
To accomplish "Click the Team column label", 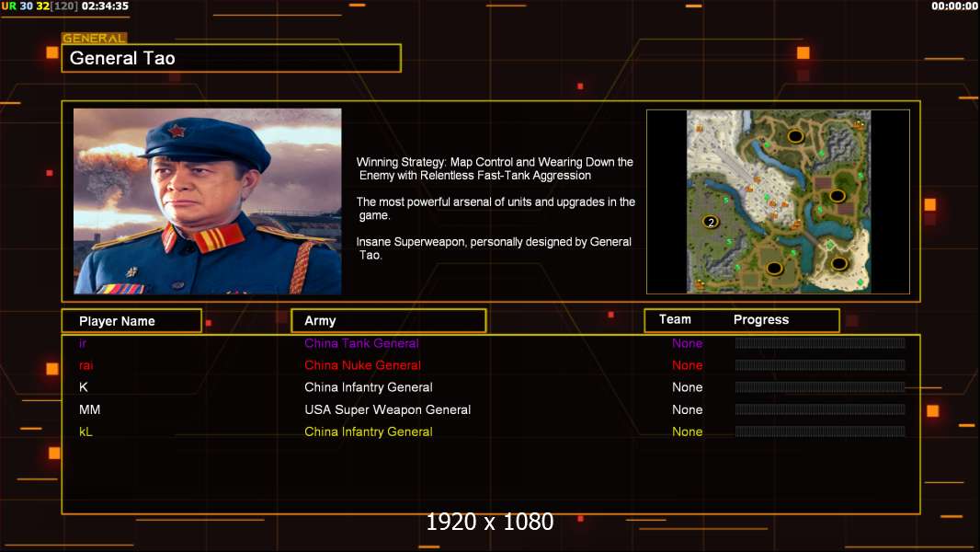I will [x=675, y=319].
